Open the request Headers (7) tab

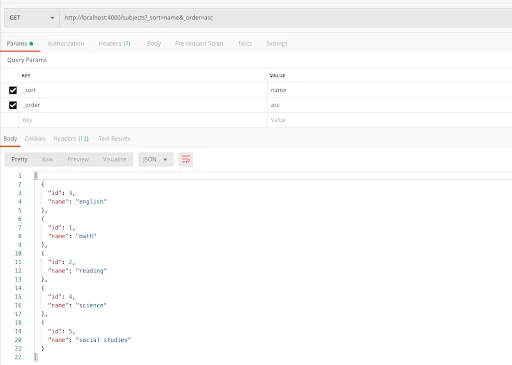pyautogui.click(x=114, y=44)
